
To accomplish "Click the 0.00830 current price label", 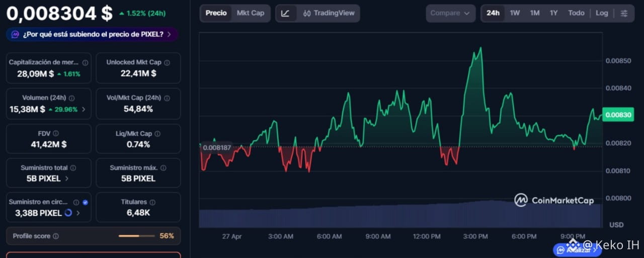I will 618,115.
